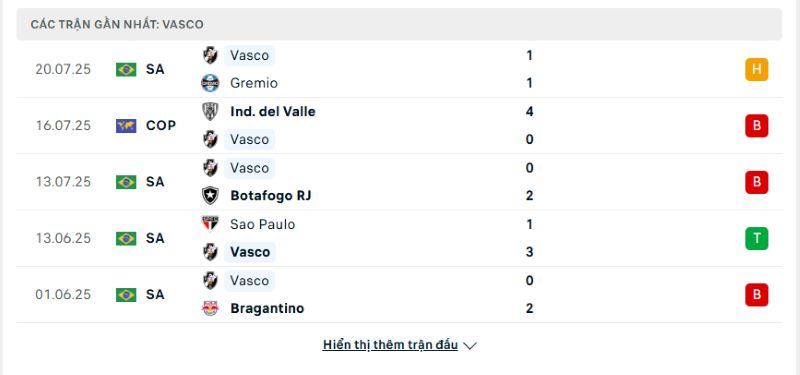The image size is (800, 375).
Task: Click red B badge for Ind. del Valle match
Action: click(x=757, y=126)
